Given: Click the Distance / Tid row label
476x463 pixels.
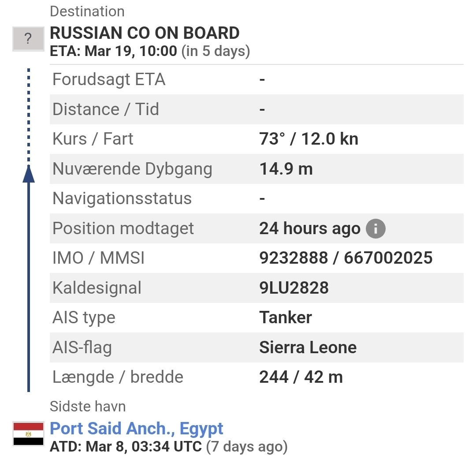Looking at the screenshot, I should [x=105, y=109].
